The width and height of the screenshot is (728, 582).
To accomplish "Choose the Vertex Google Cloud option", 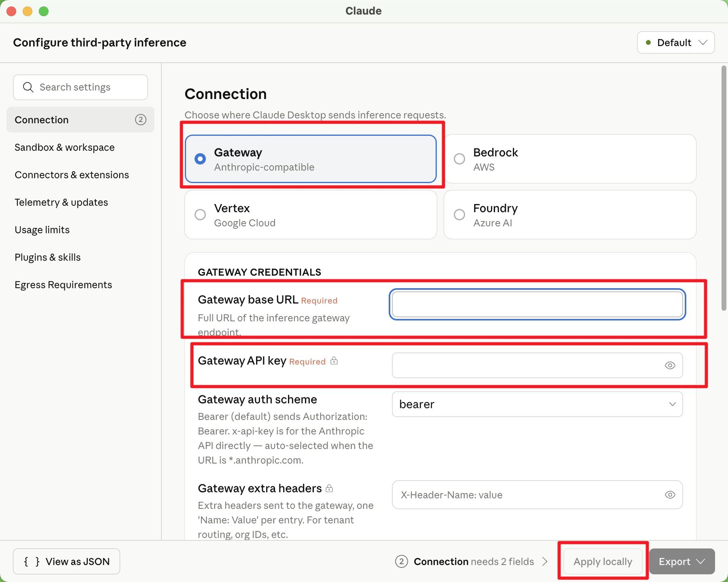I will point(311,215).
